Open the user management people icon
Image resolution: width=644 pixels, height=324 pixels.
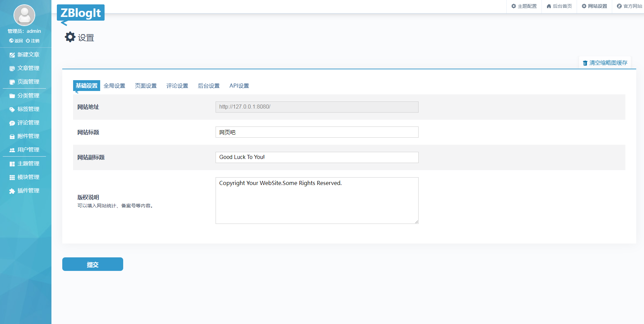pos(12,150)
